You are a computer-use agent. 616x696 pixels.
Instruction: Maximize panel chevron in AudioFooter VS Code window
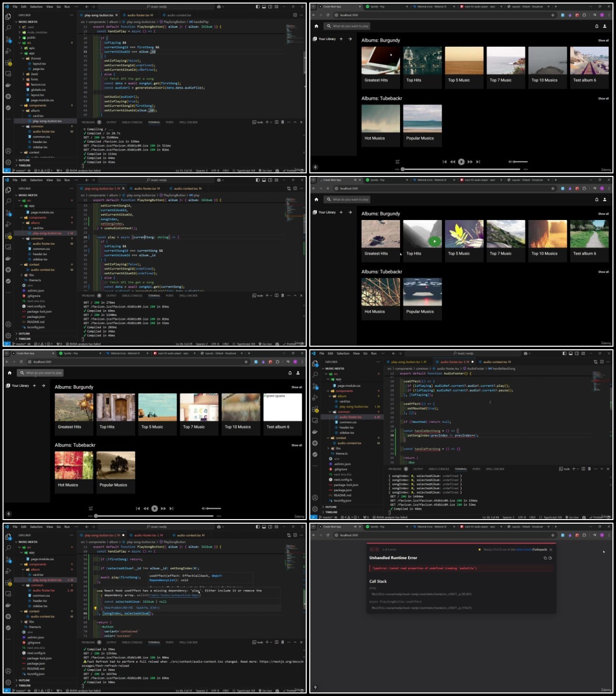pos(602,469)
